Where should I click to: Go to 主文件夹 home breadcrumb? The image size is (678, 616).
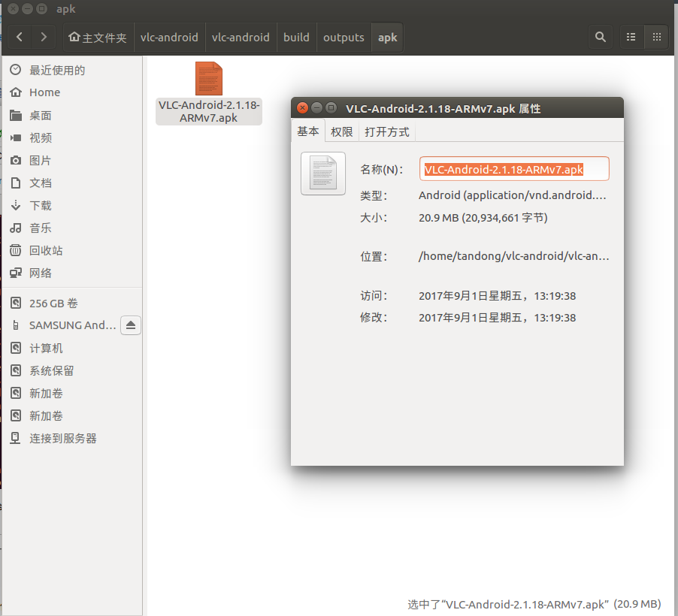(98, 37)
